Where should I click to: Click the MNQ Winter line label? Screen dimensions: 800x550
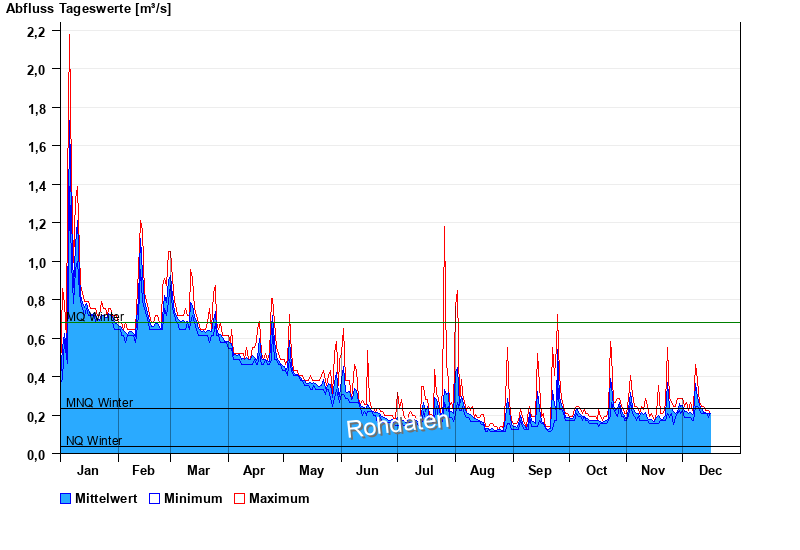pos(99,403)
